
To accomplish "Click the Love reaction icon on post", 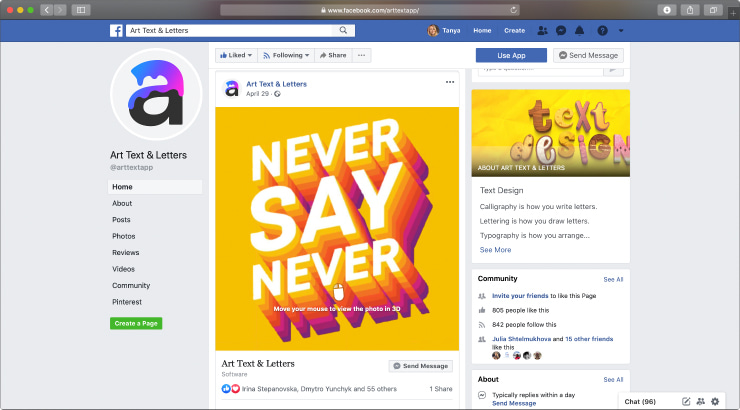I will point(235,389).
